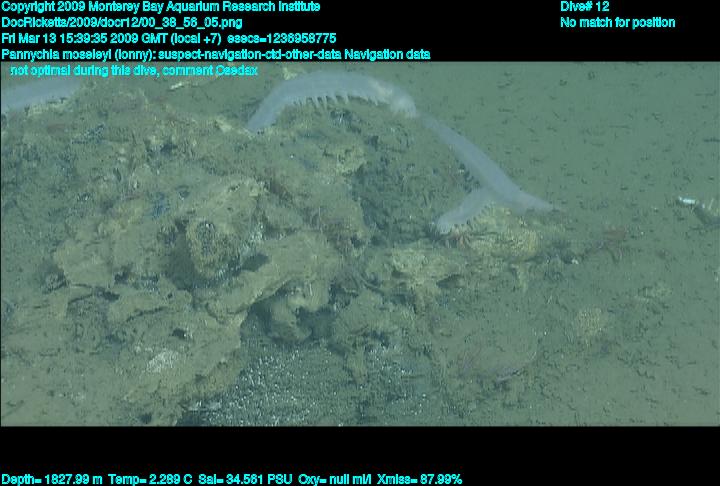Click the small white object on right seafloor

point(690,203)
